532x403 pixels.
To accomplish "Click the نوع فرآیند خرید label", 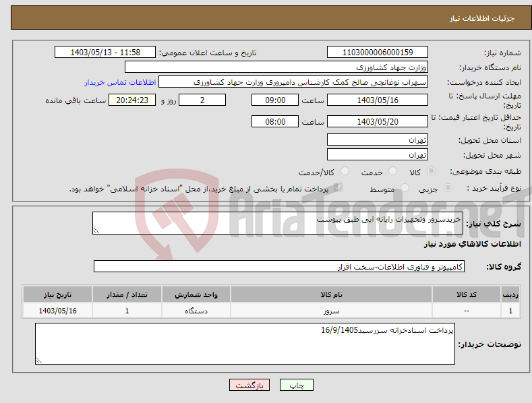I will (x=494, y=188).
